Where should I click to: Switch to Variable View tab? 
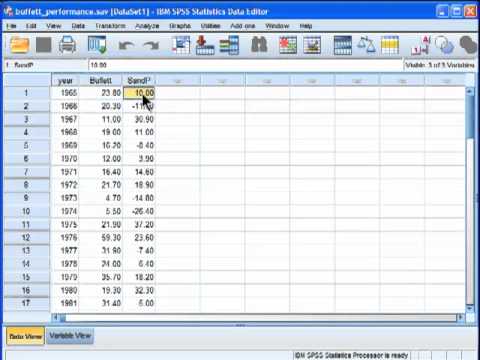click(x=70, y=336)
